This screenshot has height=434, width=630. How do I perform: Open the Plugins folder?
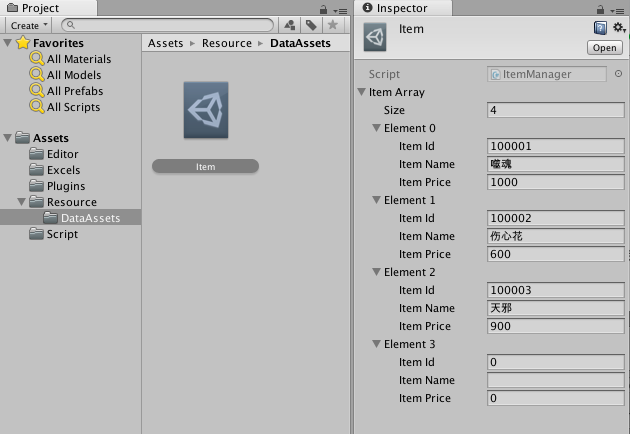coord(57,186)
